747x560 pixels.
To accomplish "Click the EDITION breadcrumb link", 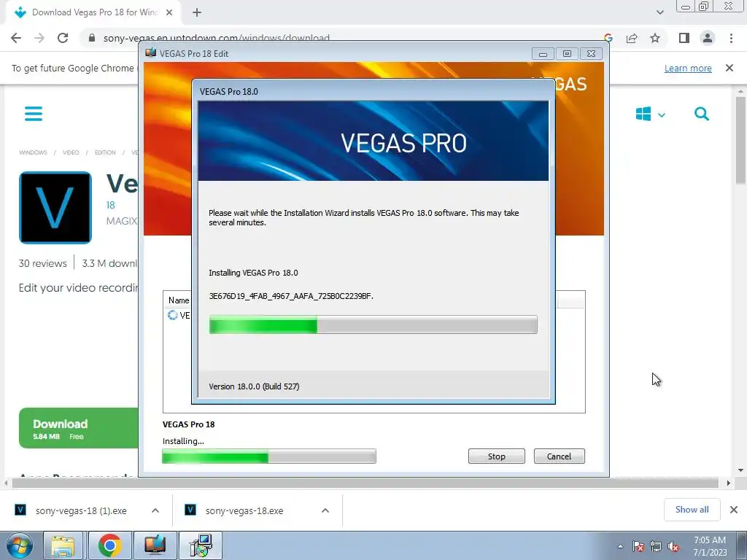I will click(105, 152).
